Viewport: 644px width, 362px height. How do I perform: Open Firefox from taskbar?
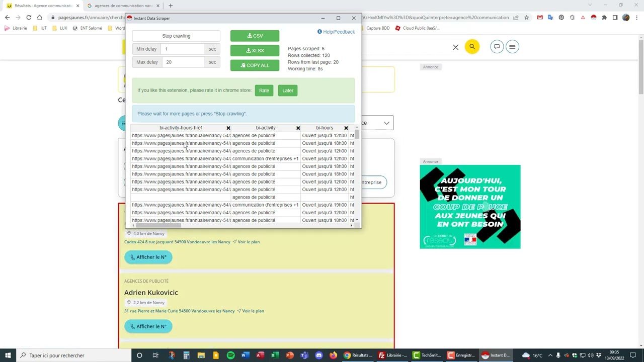333,355
